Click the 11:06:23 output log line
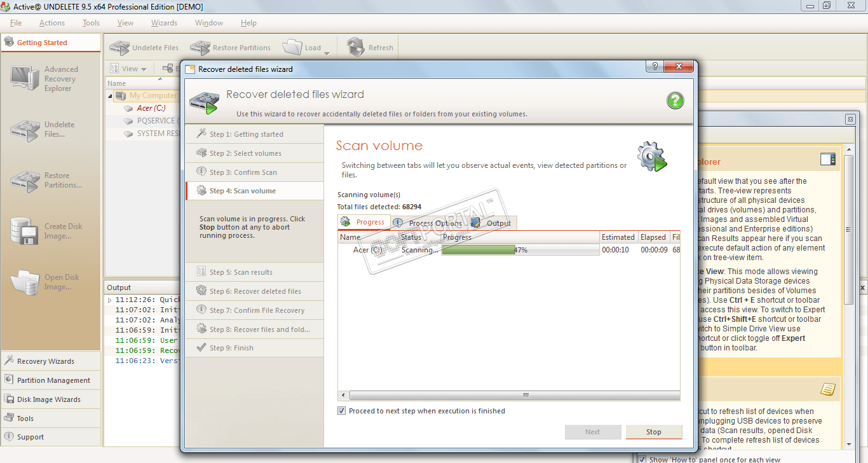The height and width of the screenshot is (463, 868). pos(146,361)
